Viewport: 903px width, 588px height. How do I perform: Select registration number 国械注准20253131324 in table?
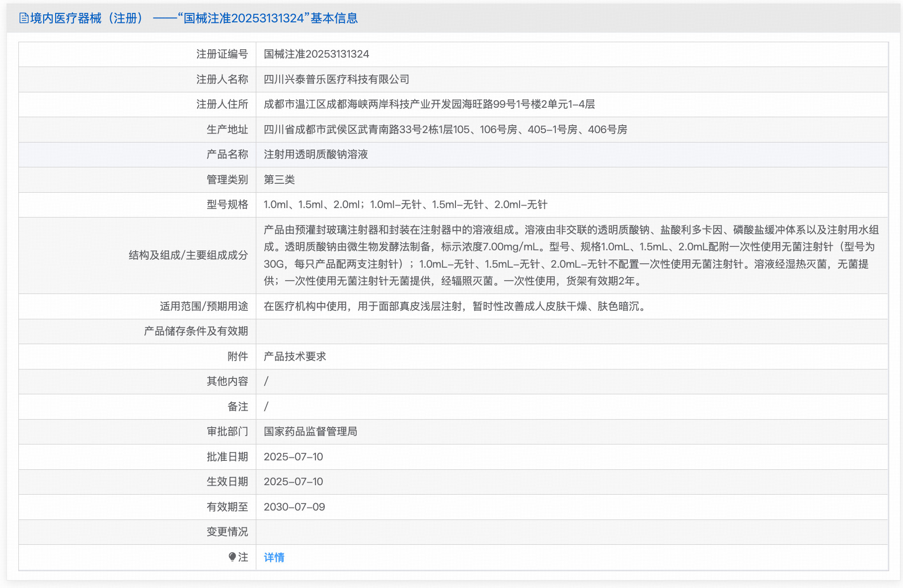point(316,54)
